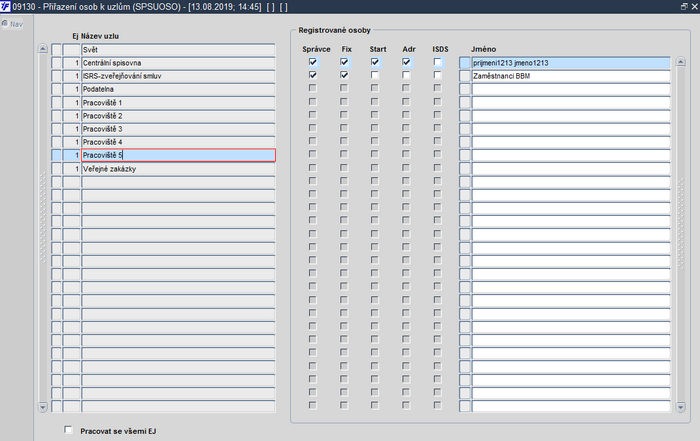Click the persons list vertical scrollbar track
700x441 pixels.
tap(681, 234)
